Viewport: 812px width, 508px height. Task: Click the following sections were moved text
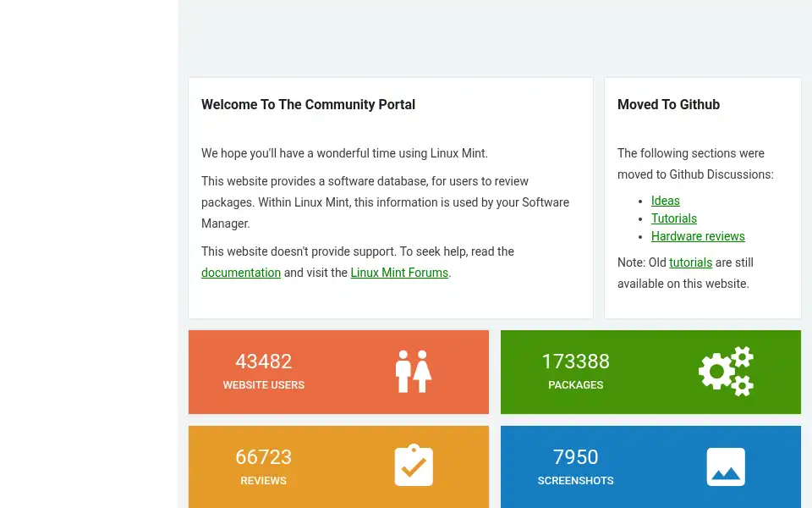pos(695,163)
